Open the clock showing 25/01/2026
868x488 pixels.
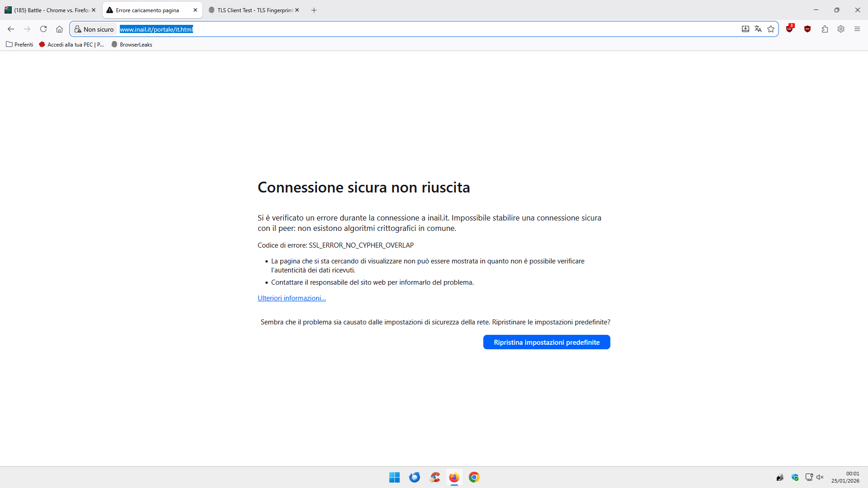pyautogui.click(x=845, y=477)
